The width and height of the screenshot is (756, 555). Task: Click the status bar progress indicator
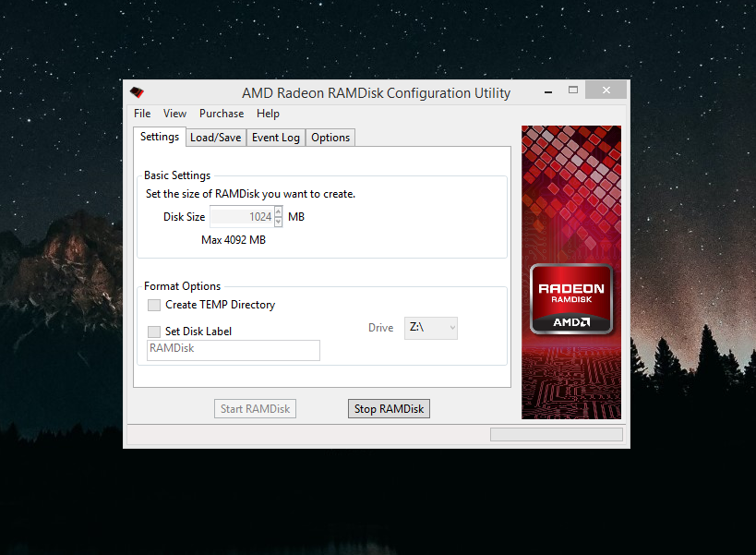pyautogui.click(x=557, y=434)
